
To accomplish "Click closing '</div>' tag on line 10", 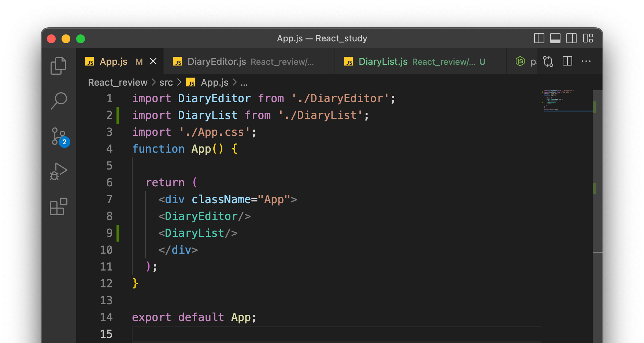I will coord(178,250).
